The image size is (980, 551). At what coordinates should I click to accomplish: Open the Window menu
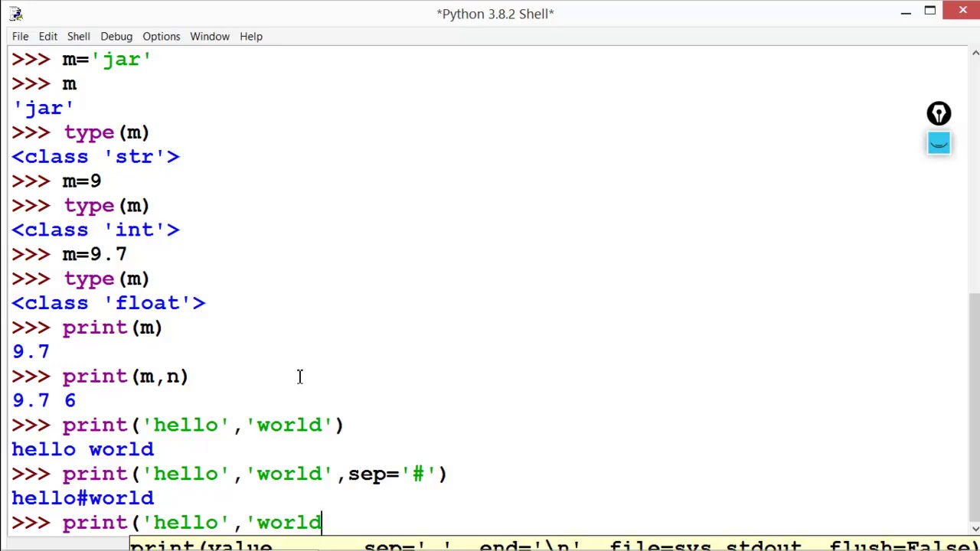click(209, 36)
